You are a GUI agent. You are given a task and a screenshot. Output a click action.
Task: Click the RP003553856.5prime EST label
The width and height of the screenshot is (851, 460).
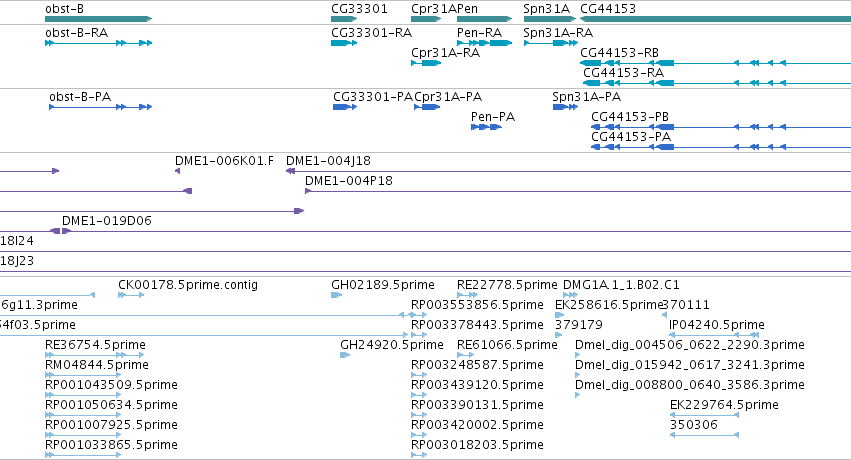pos(477,305)
